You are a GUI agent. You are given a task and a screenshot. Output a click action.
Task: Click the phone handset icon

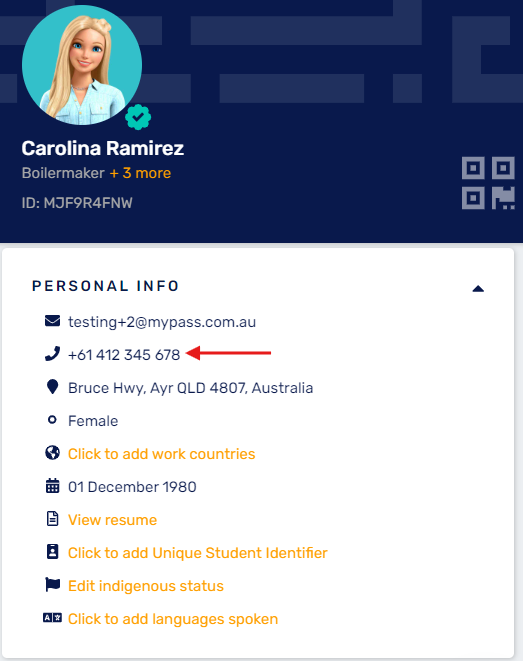point(52,354)
